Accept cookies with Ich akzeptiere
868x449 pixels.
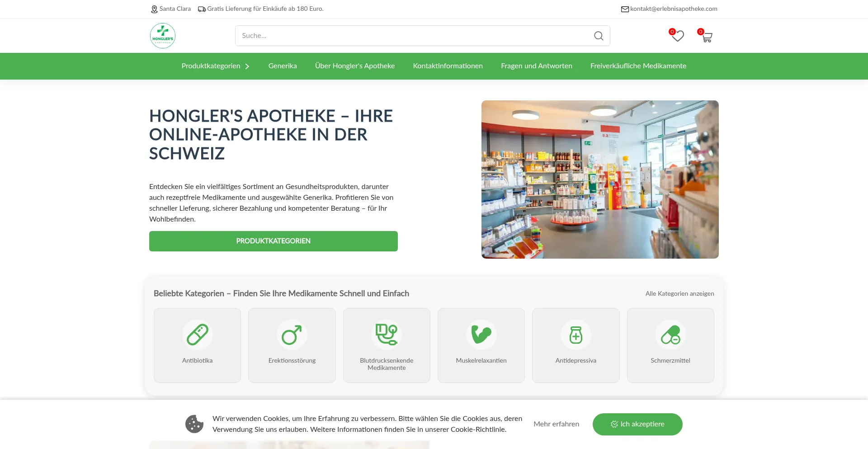point(637,424)
